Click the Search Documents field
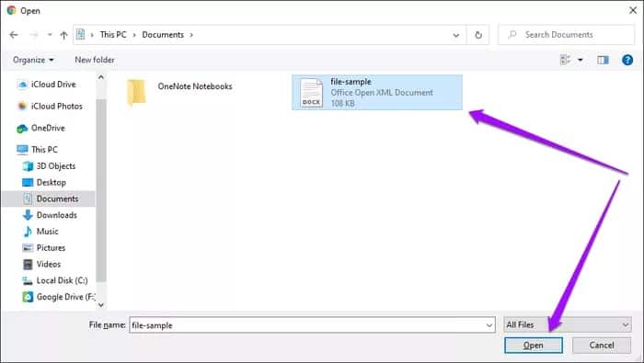Screen dimensions: 644x363 [x=567, y=35]
